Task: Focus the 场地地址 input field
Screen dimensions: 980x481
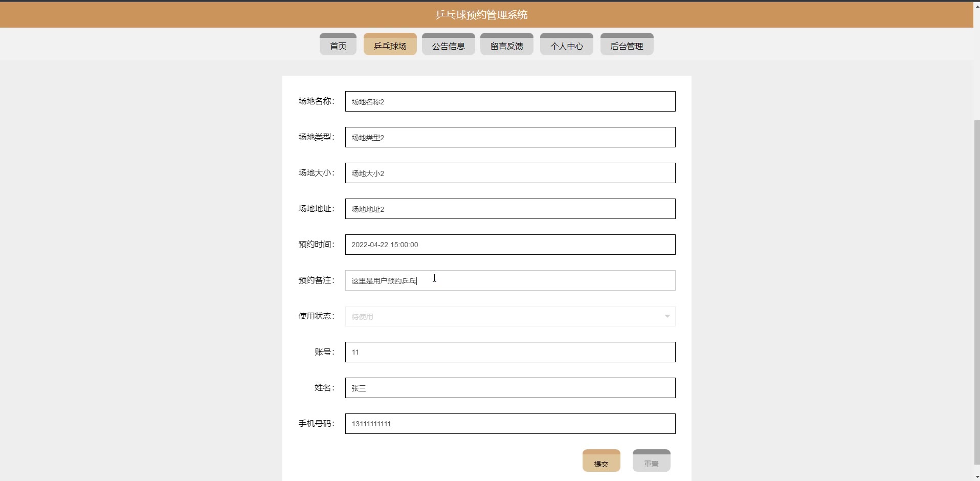Action: pyautogui.click(x=510, y=209)
